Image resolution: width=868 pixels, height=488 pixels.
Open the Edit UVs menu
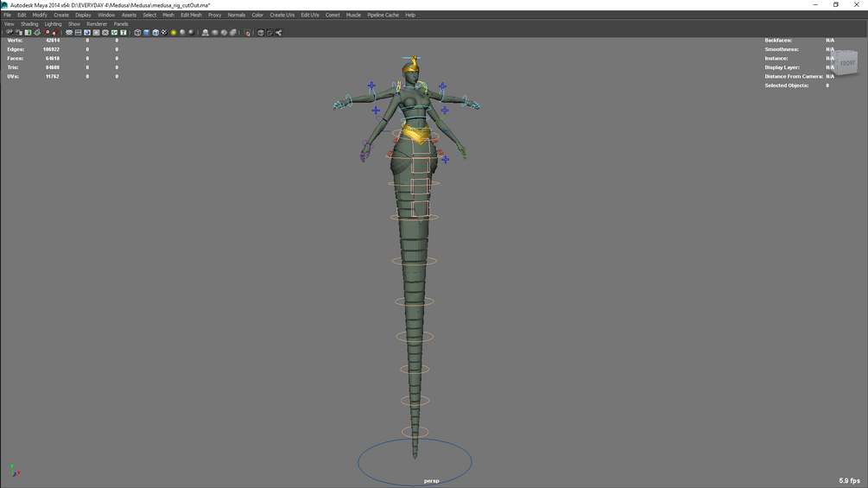pos(309,15)
